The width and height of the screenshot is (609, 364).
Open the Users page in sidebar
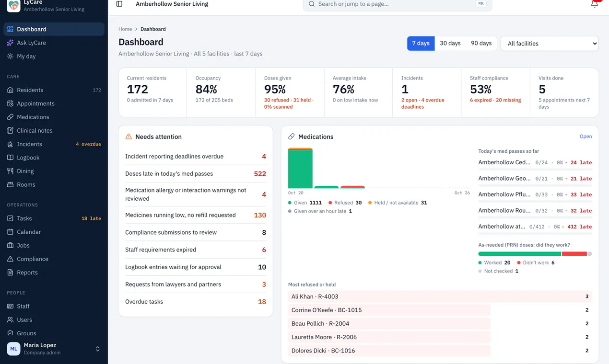point(54,319)
